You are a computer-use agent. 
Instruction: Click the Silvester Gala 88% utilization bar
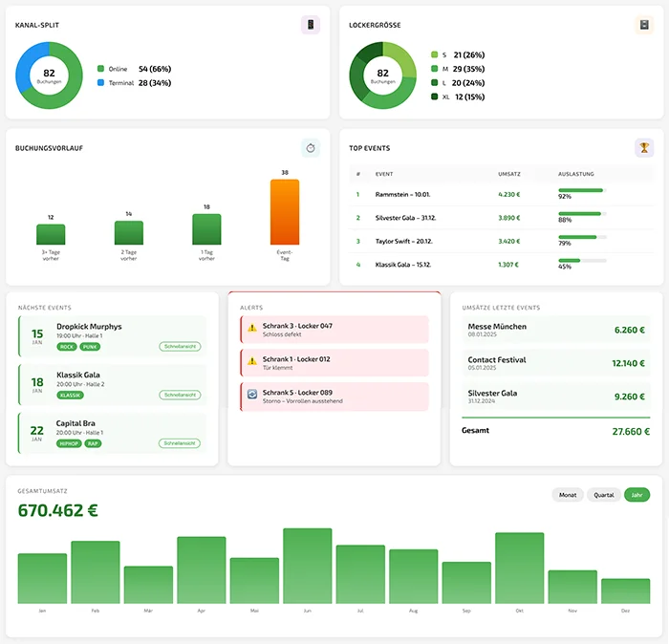point(582,214)
